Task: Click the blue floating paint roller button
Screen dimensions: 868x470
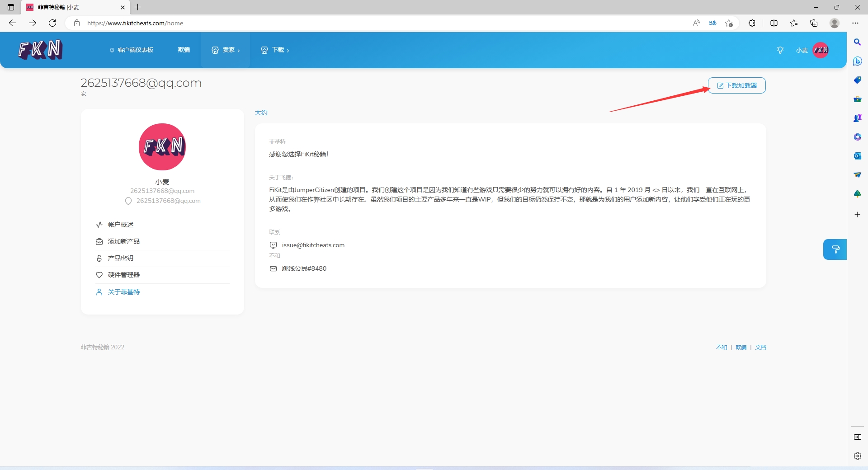Action: (835, 249)
